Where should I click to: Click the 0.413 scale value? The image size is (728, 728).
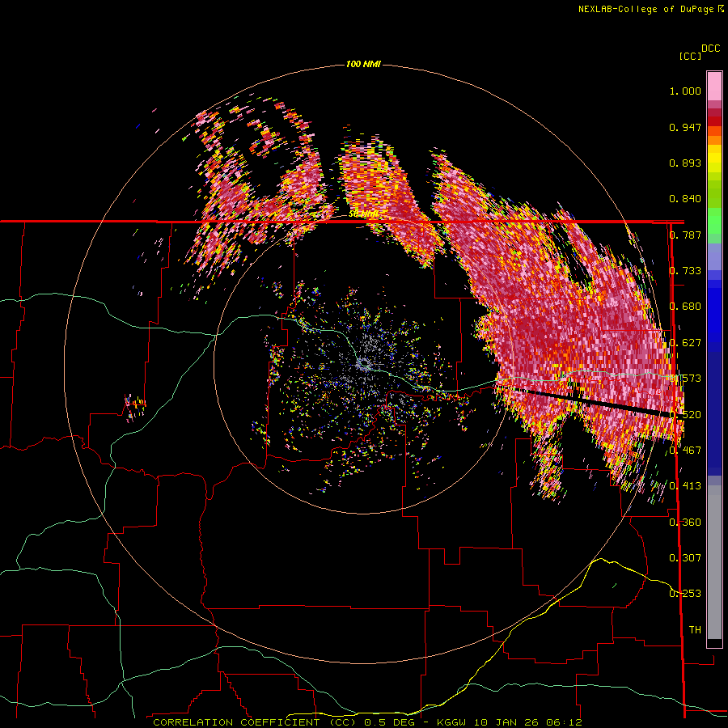pyautogui.click(x=685, y=486)
